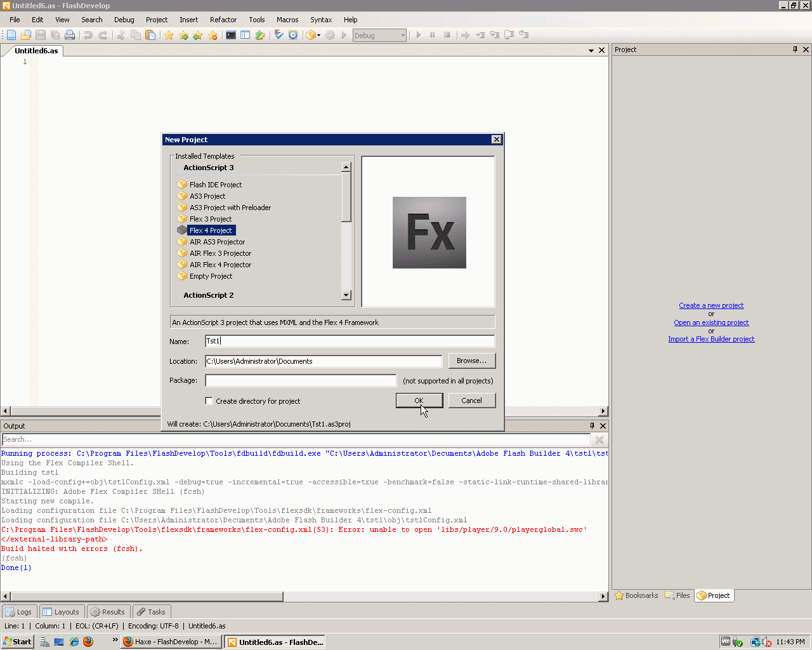Select AIR Flex 4 Projector template
The height and width of the screenshot is (650, 812).
(x=220, y=265)
